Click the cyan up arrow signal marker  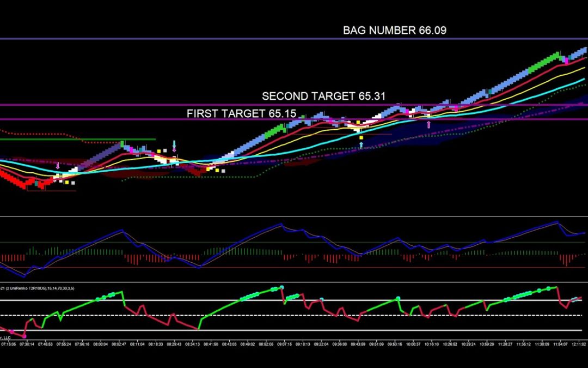(x=361, y=146)
